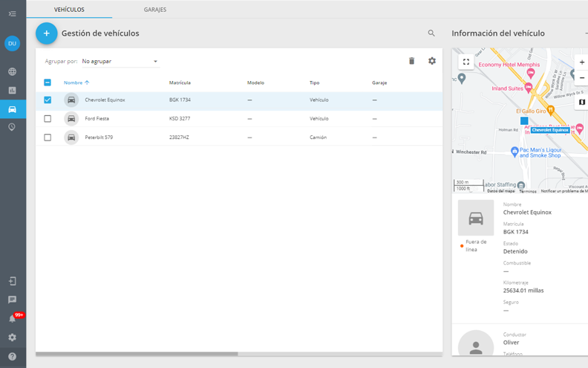
Task: Open the vehicle search magnifier
Action: [431, 33]
